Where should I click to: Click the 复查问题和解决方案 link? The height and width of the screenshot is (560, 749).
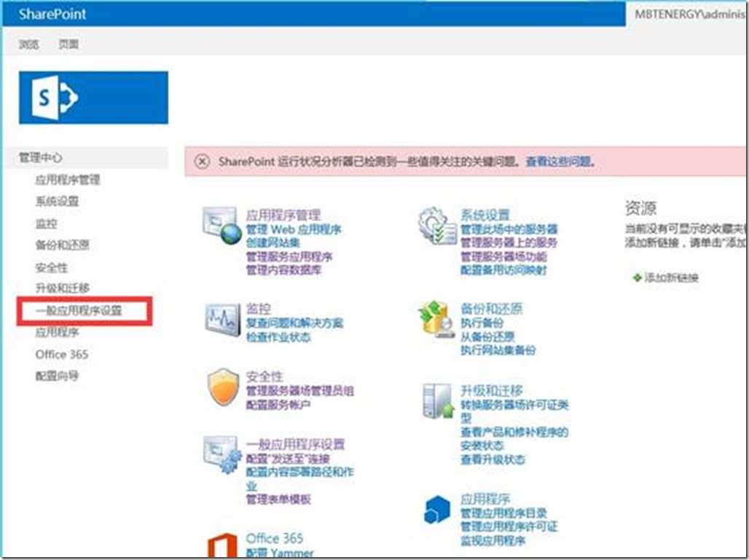click(295, 323)
